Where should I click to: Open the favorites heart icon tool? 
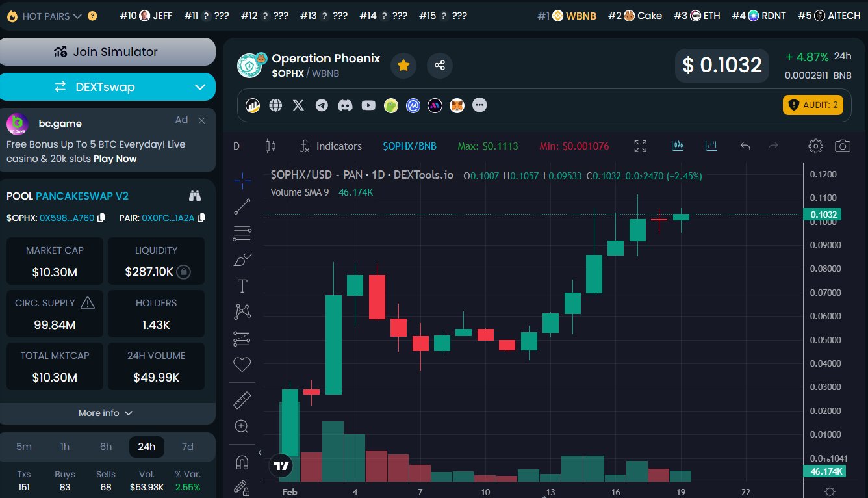click(x=242, y=365)
